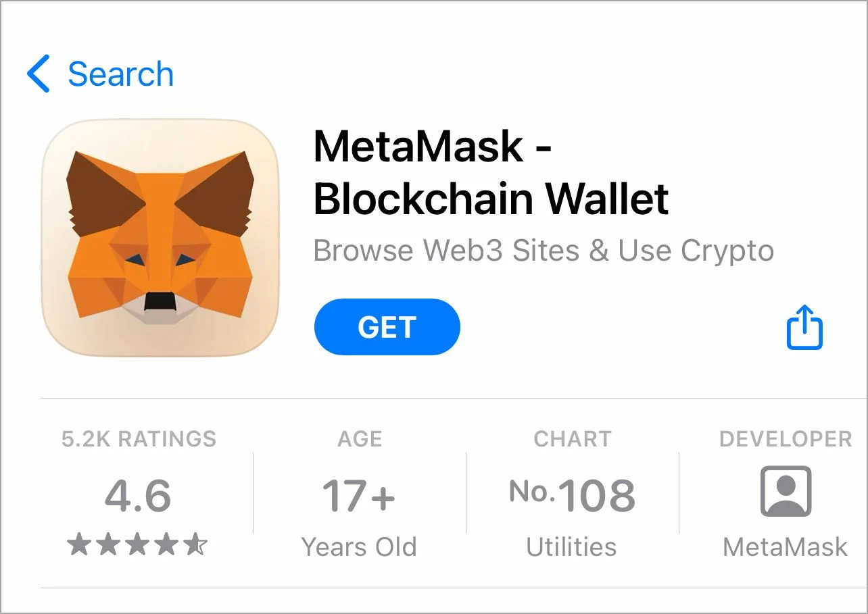This screenshot has width=868, height=614.
Task: Open the MetaMask developer name link
Action: pyautogui.click(x=785, y=546)
